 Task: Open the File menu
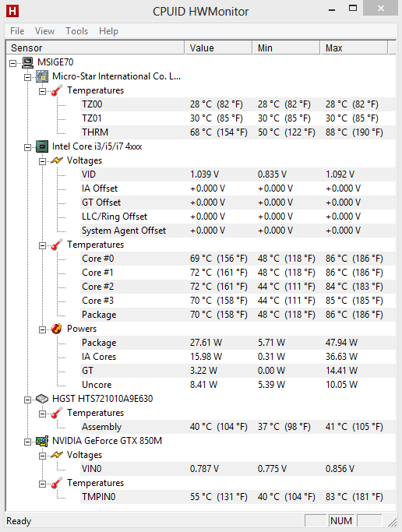coord(17,31)
